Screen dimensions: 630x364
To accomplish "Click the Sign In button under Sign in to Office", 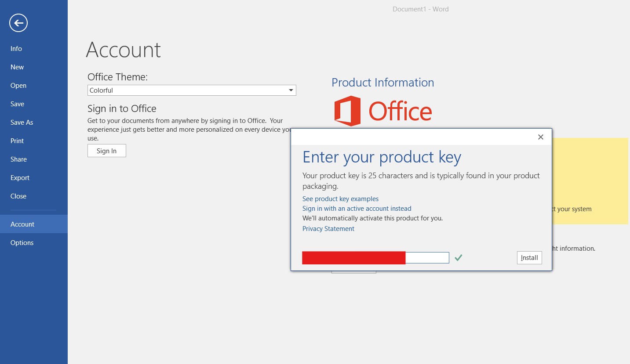I will [x=106, y=150].
